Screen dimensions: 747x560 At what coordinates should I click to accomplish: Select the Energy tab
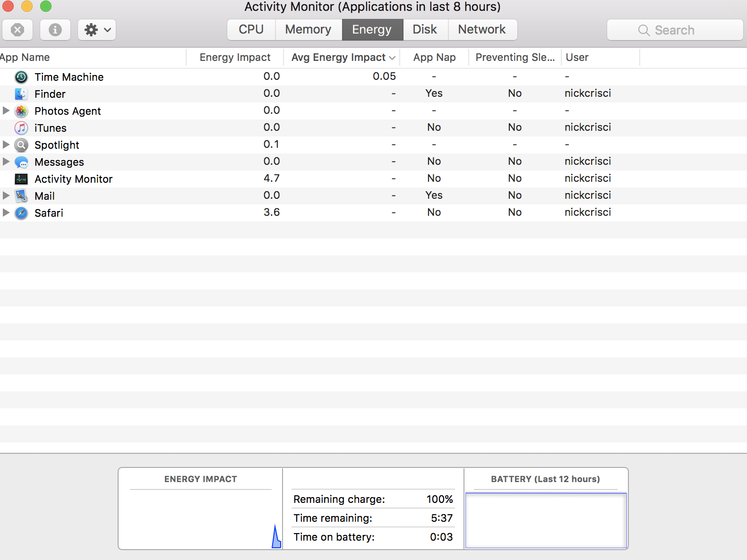(372, 29)
